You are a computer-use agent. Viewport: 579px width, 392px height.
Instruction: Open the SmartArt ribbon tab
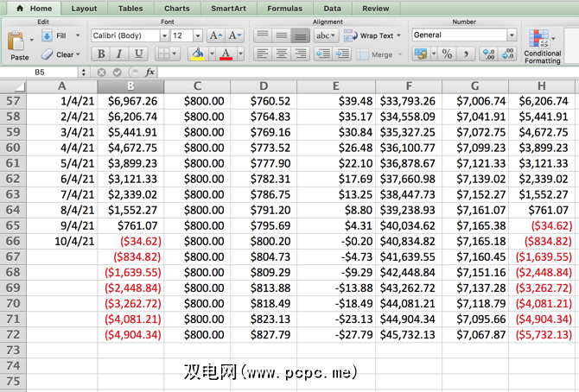[x=228, y=8]
